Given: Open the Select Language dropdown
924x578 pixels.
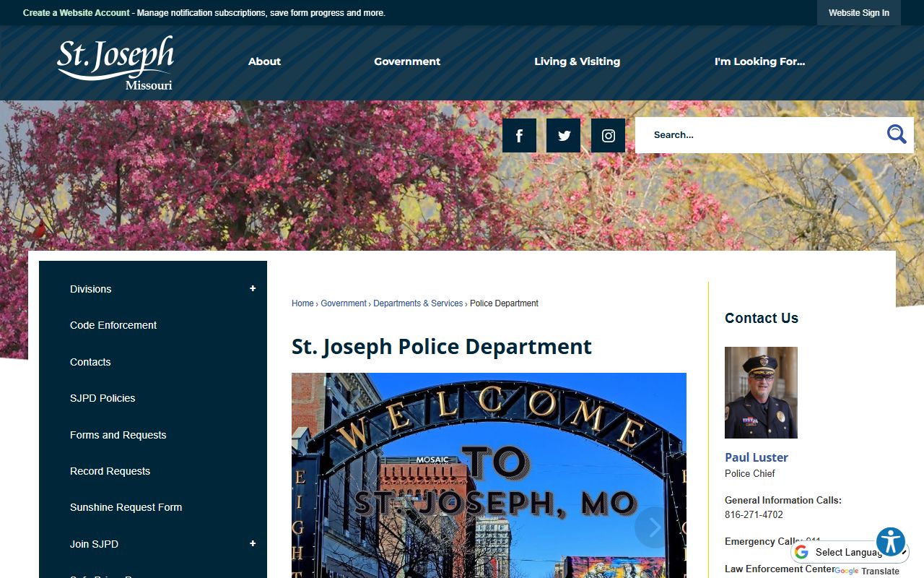Looking at the screenshot, I should pos(849,553).
